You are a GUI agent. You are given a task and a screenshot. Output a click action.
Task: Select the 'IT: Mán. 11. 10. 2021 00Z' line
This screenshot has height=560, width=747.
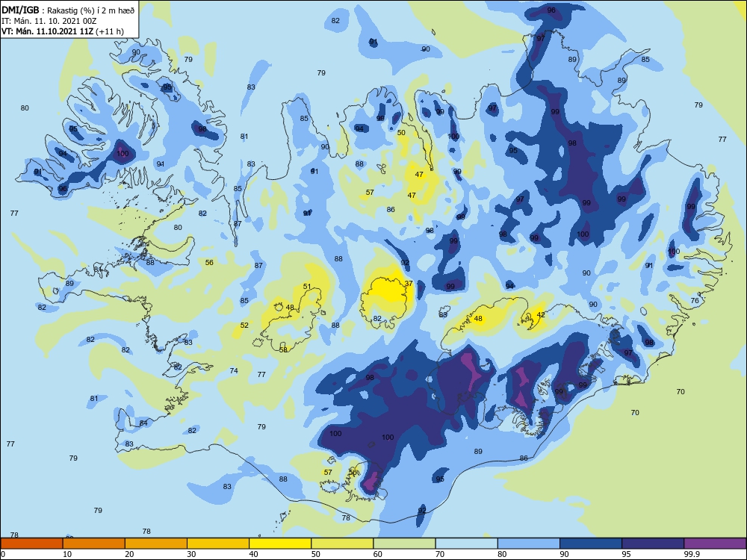(49, 21)
